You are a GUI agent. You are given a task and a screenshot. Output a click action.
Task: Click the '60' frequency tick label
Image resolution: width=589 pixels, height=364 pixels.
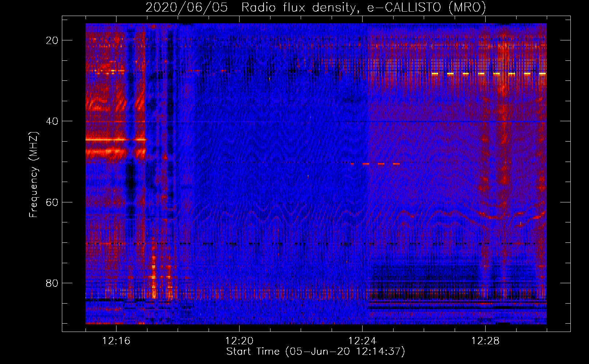click(x=52, y=202)
